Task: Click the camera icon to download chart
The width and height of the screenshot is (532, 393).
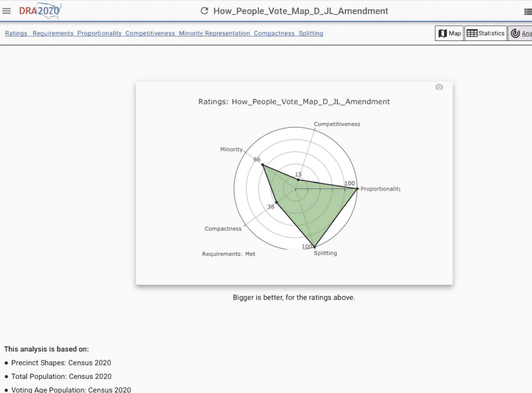Action: click(439, 87)
